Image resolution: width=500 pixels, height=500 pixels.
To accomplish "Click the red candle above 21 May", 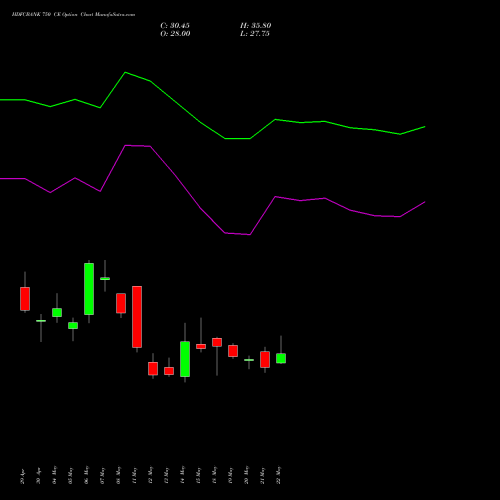I will click(265, 359).
